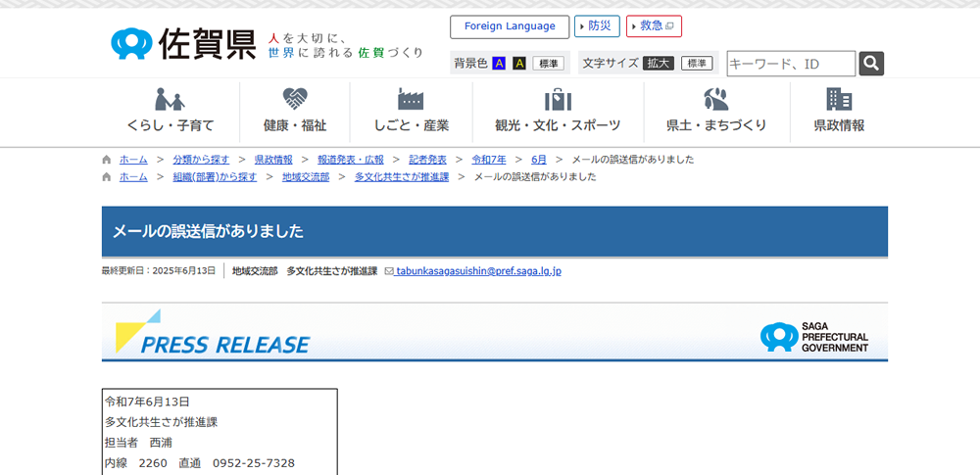Open the 防災 disaster prevention link
This screenshot has height=475, width=980.
(x=597, y=26)
